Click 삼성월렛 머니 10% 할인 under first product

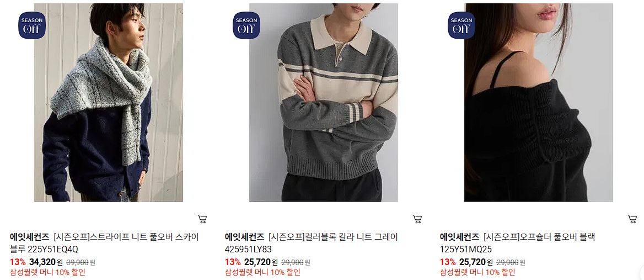pos(47,272)
